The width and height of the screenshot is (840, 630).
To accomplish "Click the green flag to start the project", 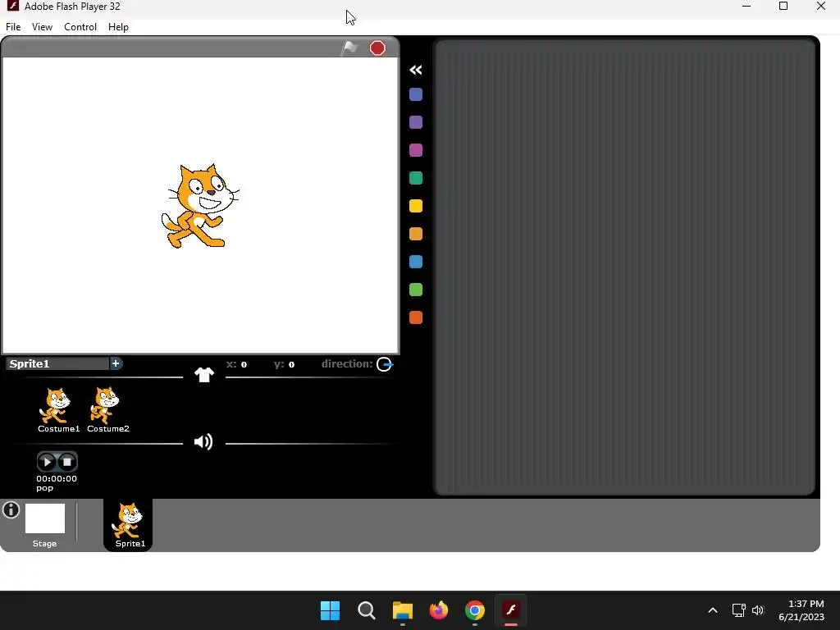I will pyautogui.click(x=349, y=48).
